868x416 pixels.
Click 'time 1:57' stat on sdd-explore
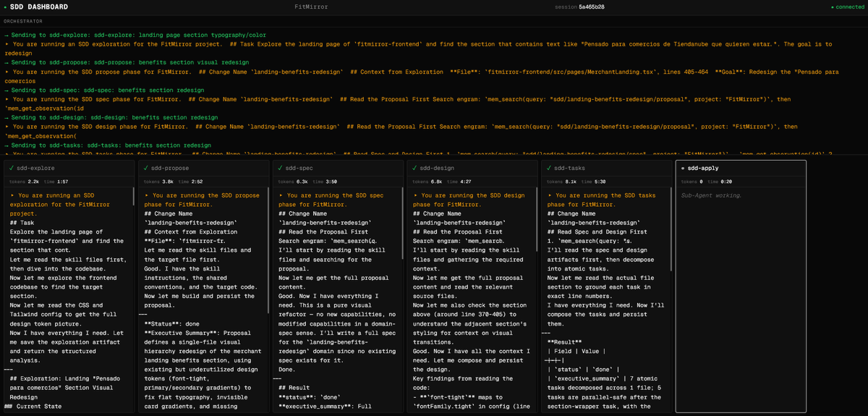point(56,182)
